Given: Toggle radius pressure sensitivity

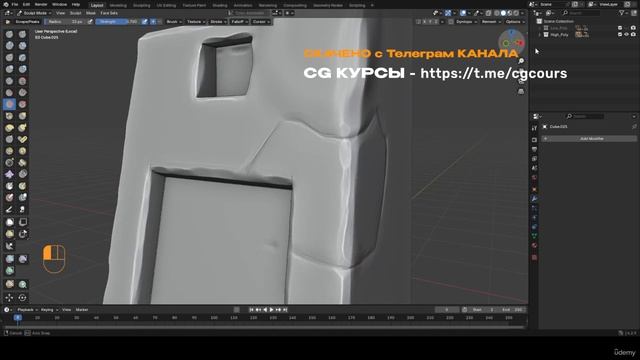Looking at the screenshot, I should click(90, 22).
